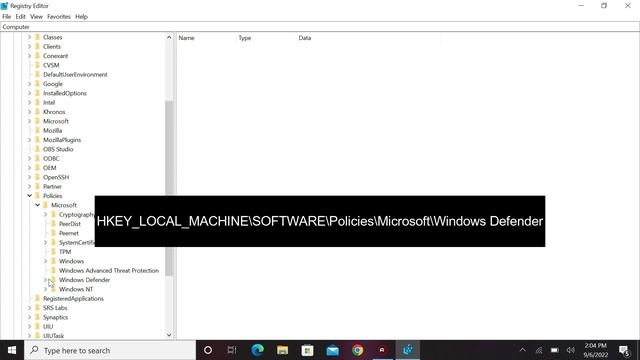Expand the Windows Defender key
Image resolution: width=640 pixels, height=360 pixels.
pos(45,280)
